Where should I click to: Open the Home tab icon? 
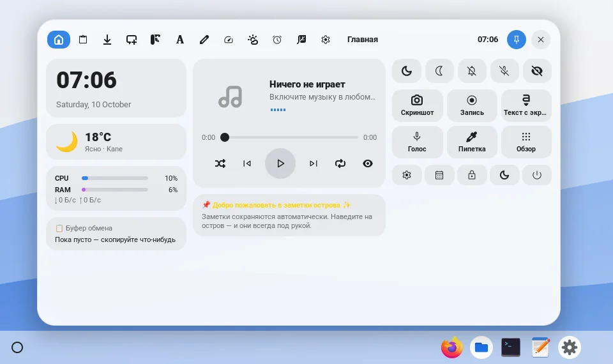[x=59, y=40]
